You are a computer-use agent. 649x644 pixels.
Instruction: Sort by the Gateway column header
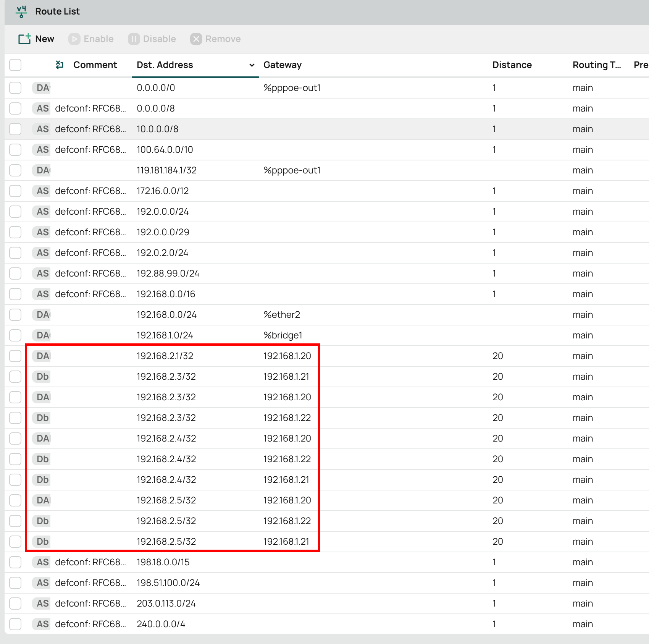click(x=283, y=65)
